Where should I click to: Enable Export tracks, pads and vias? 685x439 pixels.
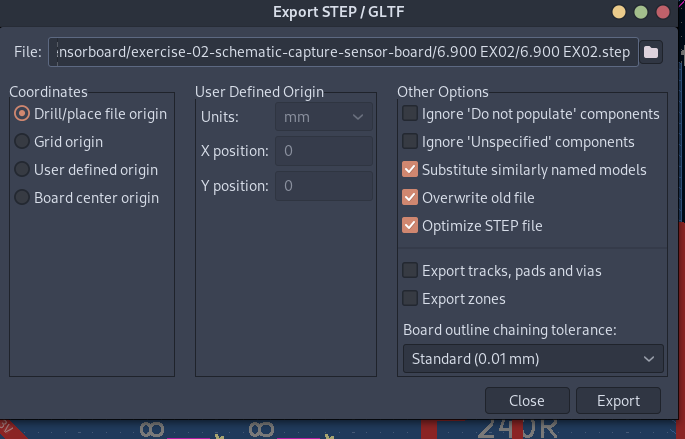point(410,270)
